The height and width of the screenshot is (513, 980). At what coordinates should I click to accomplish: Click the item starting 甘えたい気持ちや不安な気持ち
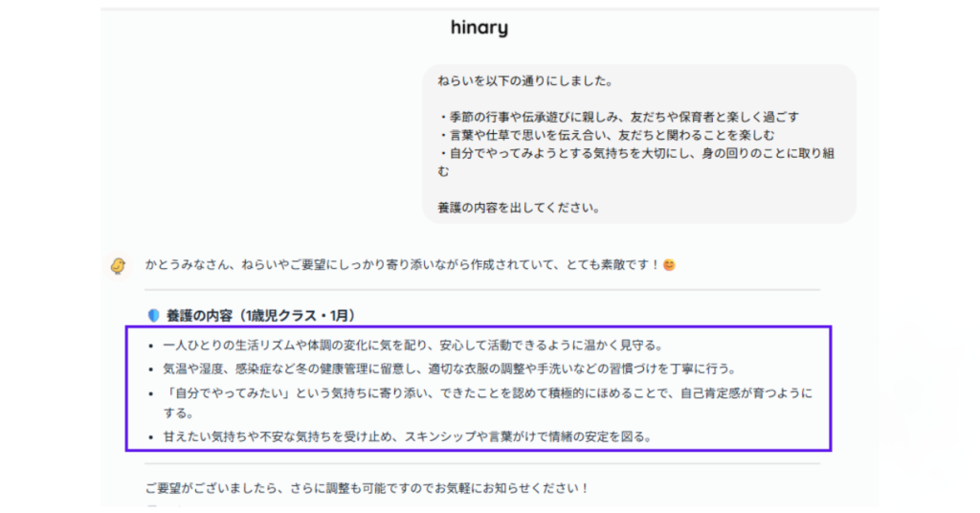[x=407, y=436]
